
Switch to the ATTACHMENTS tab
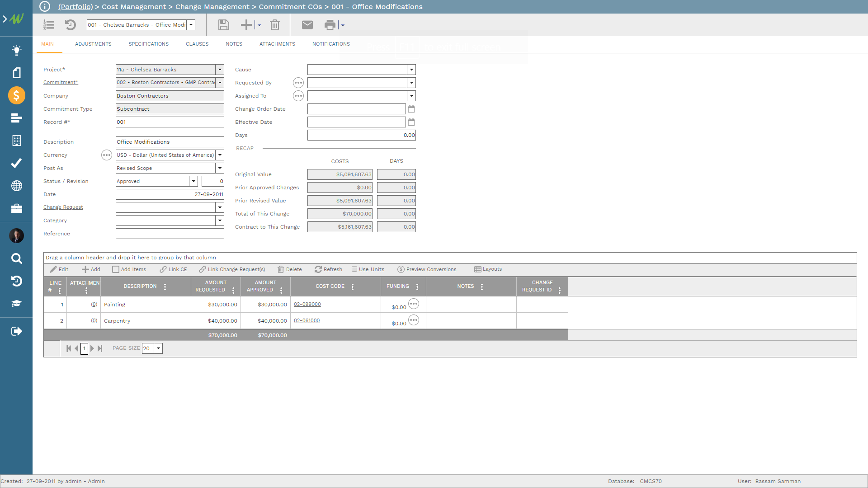(277, 44)
